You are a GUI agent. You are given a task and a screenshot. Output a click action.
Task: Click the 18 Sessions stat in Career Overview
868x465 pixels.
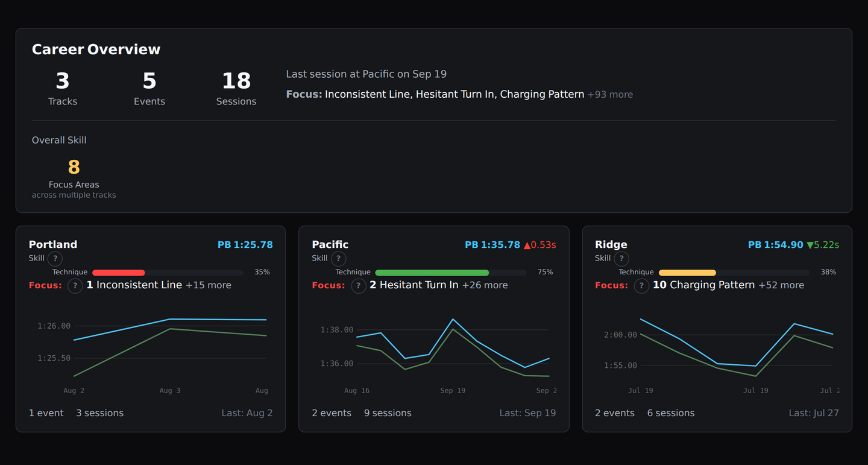236,87
